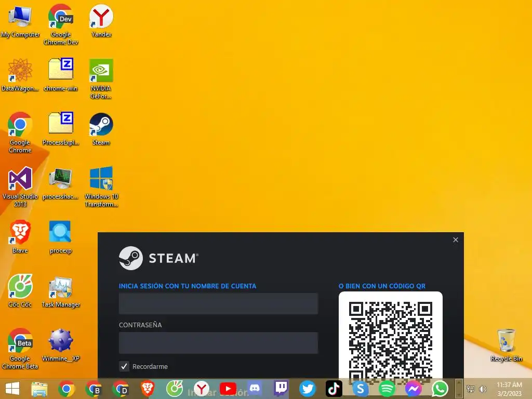Select Visual Studio 2013 desktop icon
532x399 pixels.
[x=20, y=187]
